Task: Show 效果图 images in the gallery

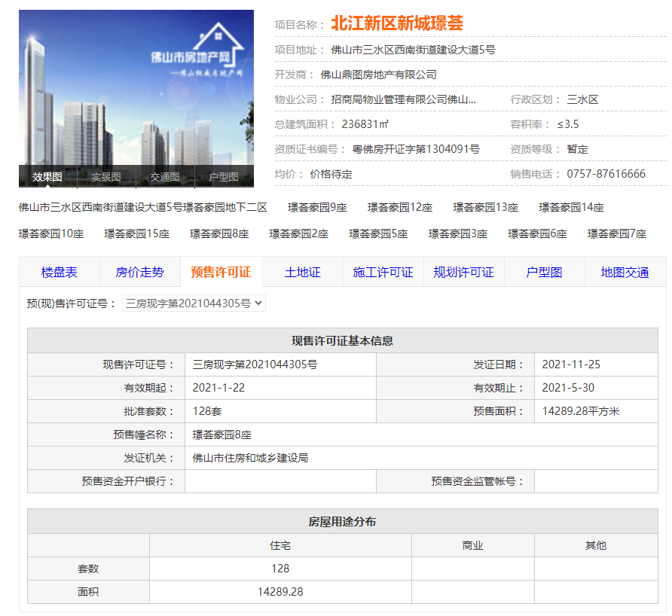Action: coord(47,177)
